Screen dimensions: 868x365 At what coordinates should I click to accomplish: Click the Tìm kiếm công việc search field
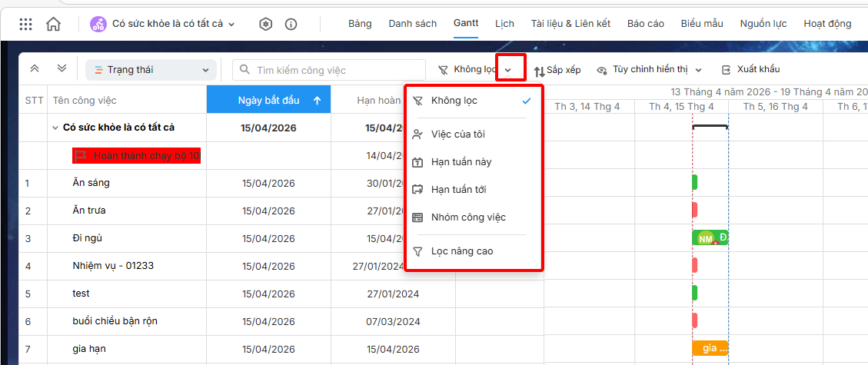(x=331, y=70)
